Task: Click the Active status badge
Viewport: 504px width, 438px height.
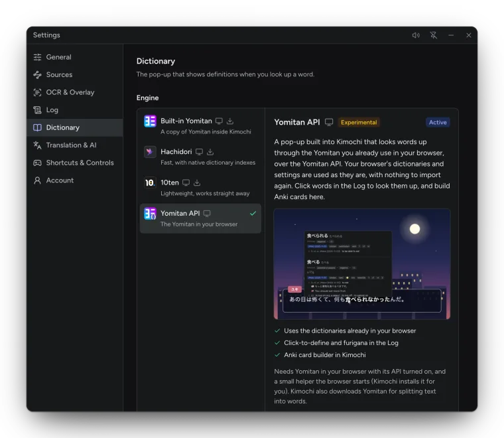Action: click(x=438, y=123)
